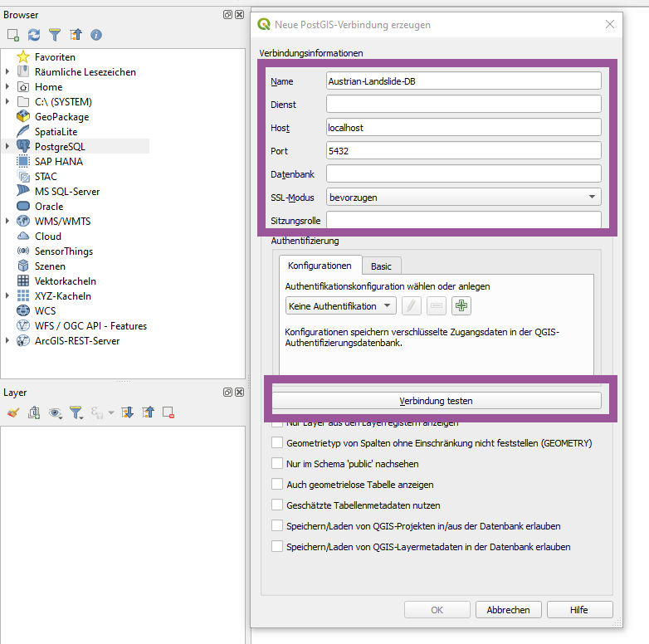
Task: Click Add Group icon in Layer panel
Action: pyautogui.click(x=34, y=412)
